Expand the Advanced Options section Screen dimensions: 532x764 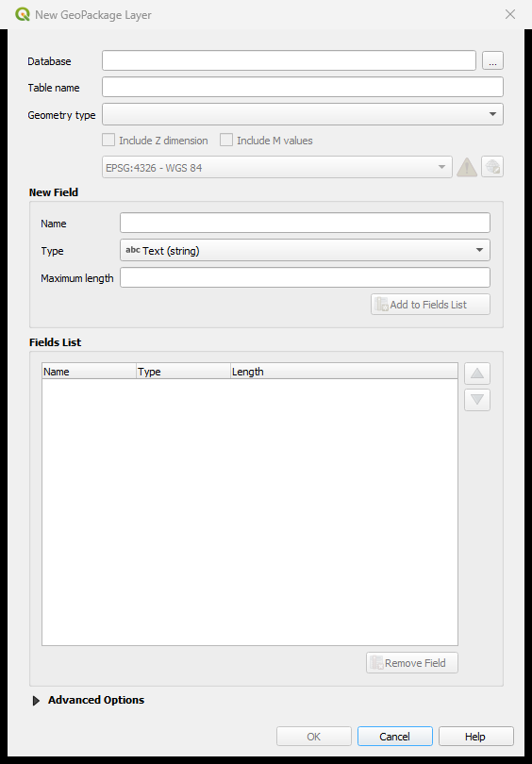click(36, 701)
